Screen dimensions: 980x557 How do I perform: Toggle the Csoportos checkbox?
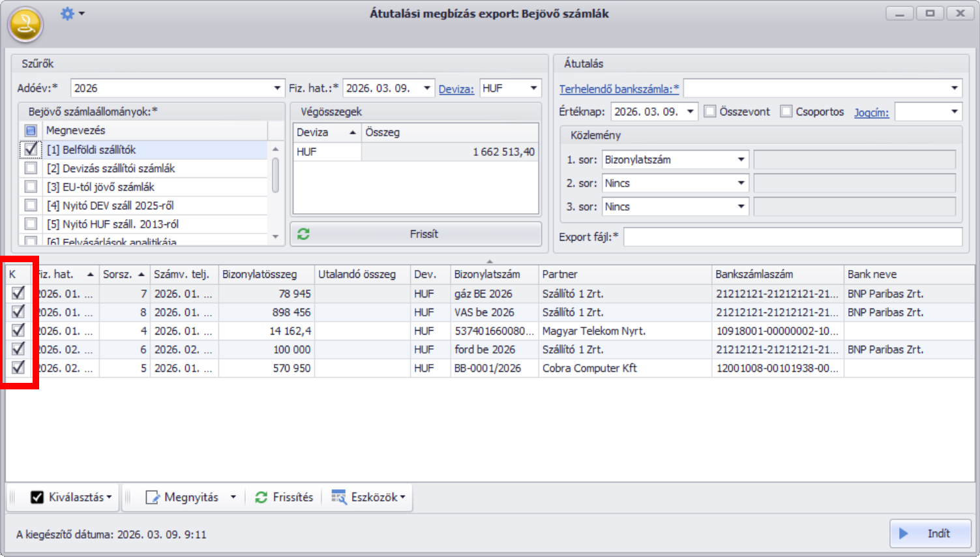pos(786,112)
